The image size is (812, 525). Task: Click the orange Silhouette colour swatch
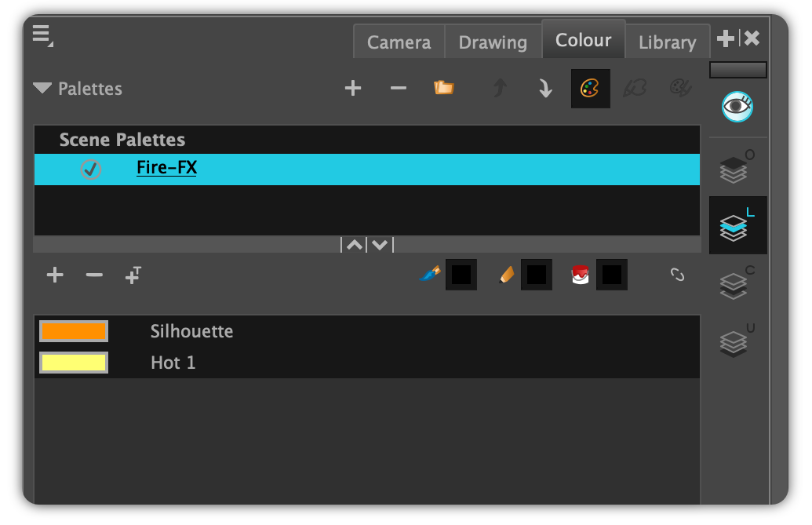74,331
